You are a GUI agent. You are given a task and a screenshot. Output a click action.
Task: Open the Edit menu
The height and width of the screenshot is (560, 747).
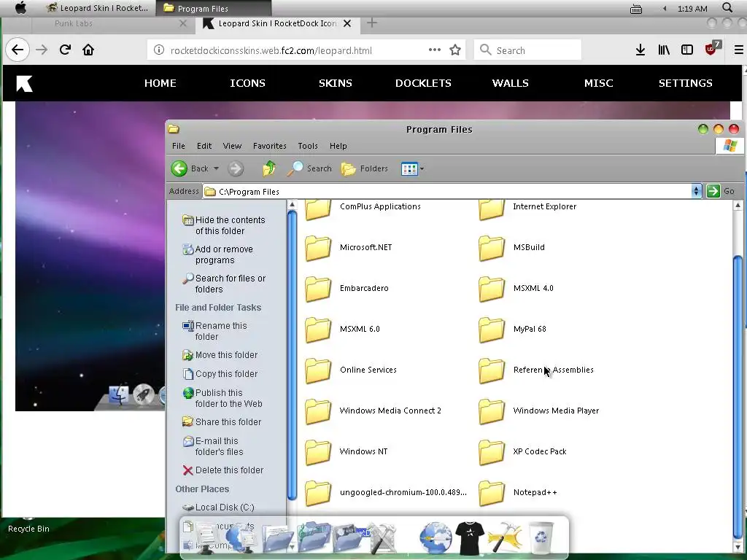coord(204,146)
